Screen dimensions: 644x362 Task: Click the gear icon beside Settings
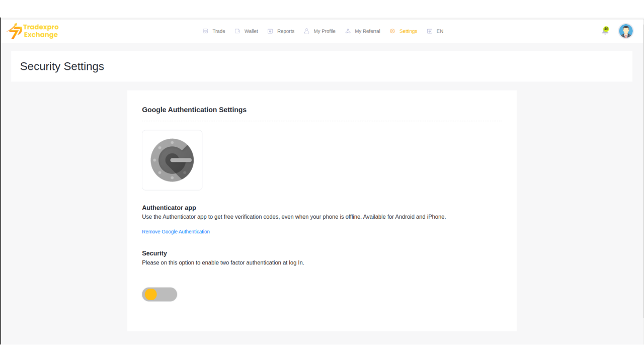392,31
